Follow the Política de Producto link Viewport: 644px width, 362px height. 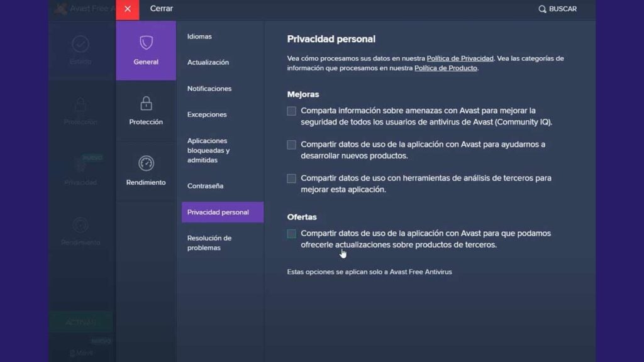[445, 69]
